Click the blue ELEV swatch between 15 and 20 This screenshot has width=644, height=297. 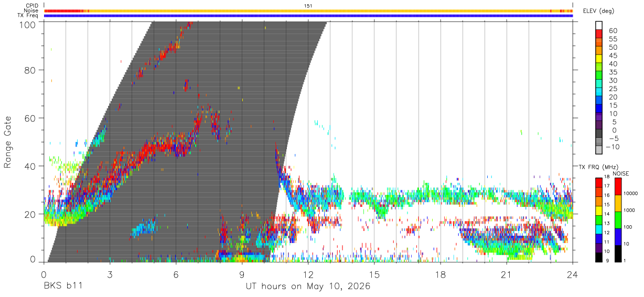(599, 101)
